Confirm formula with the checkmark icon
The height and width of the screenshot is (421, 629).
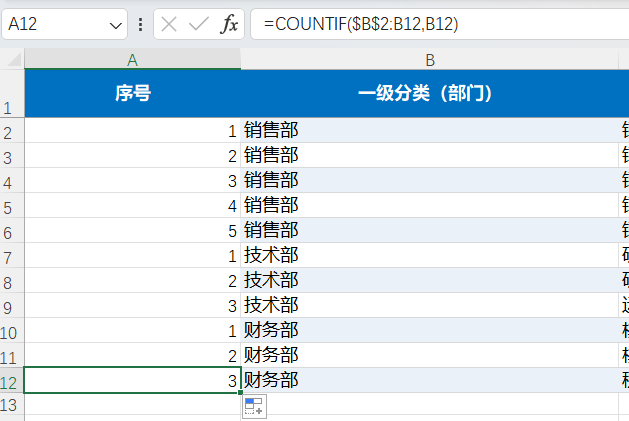[x=199, y=24]
